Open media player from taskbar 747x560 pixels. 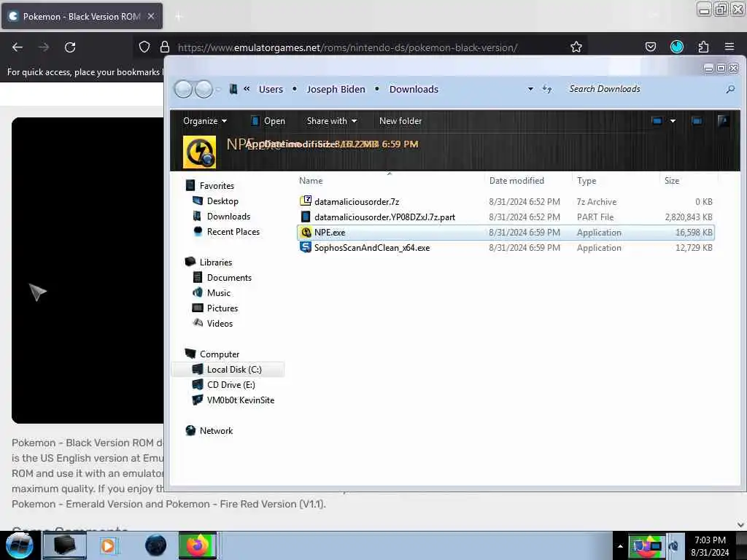[108, 545]
